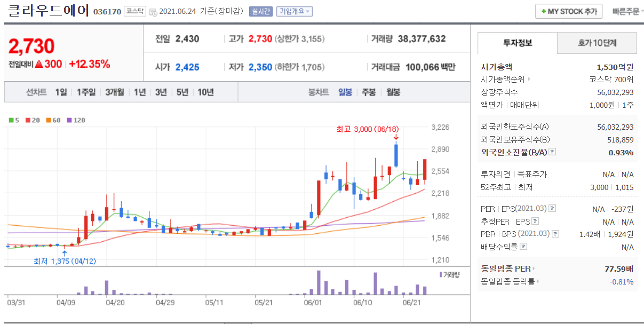
Task: Click the arrow next to 동일업종 등락률
Action: (x=538, y=281)
